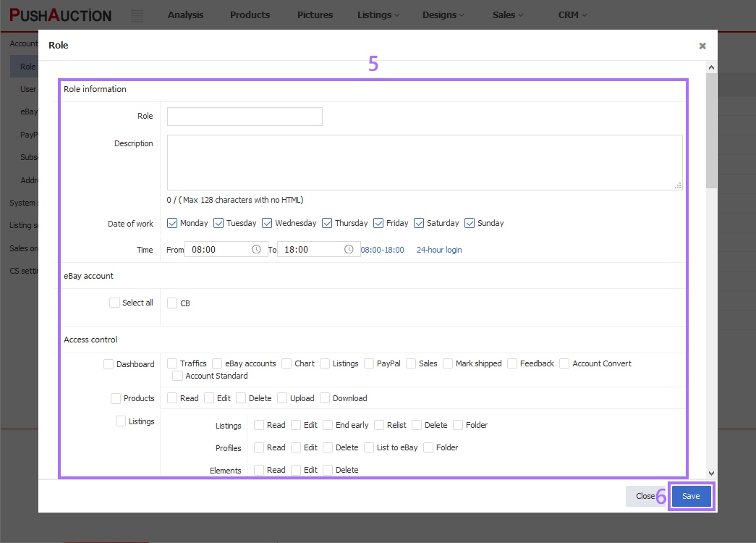This screenshot has width=756, height=543.
Task: Check the Dashboard access checkbox
Action: click(108, 364)
